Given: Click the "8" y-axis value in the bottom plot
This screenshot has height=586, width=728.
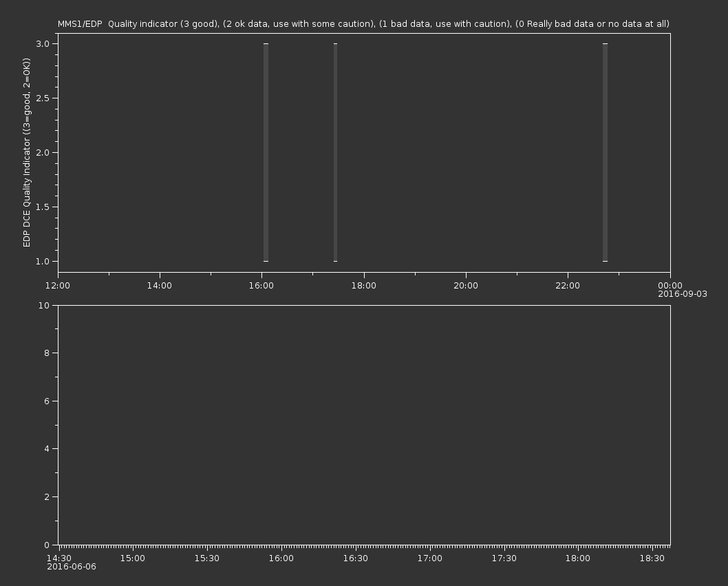Looking at the screenshot, I should click(x=47, y=353).
